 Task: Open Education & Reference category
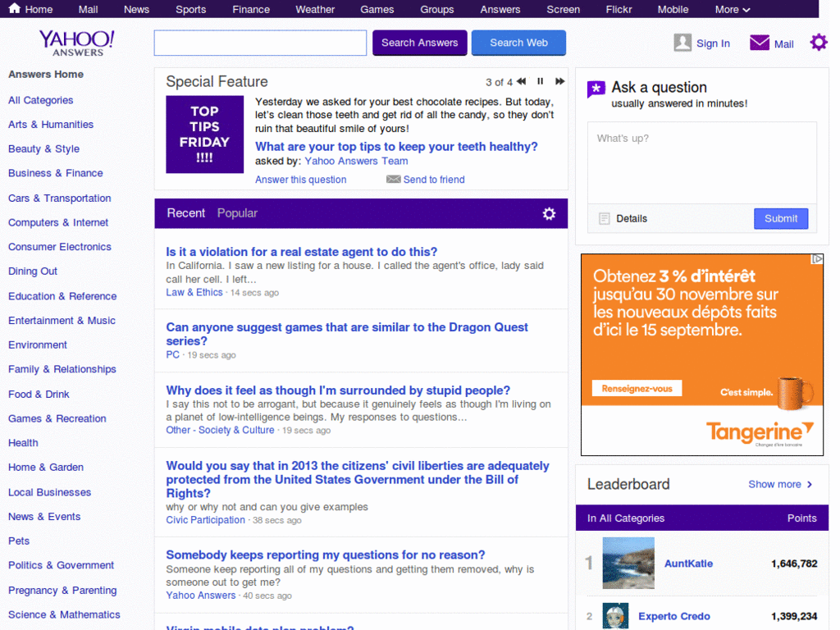pos(62,296)
